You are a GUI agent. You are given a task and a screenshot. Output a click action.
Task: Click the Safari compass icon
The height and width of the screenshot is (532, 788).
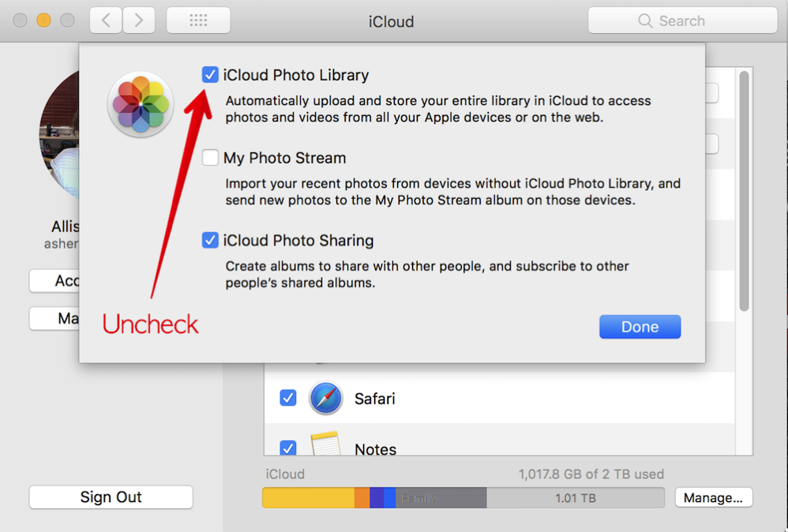coord(325,399)
